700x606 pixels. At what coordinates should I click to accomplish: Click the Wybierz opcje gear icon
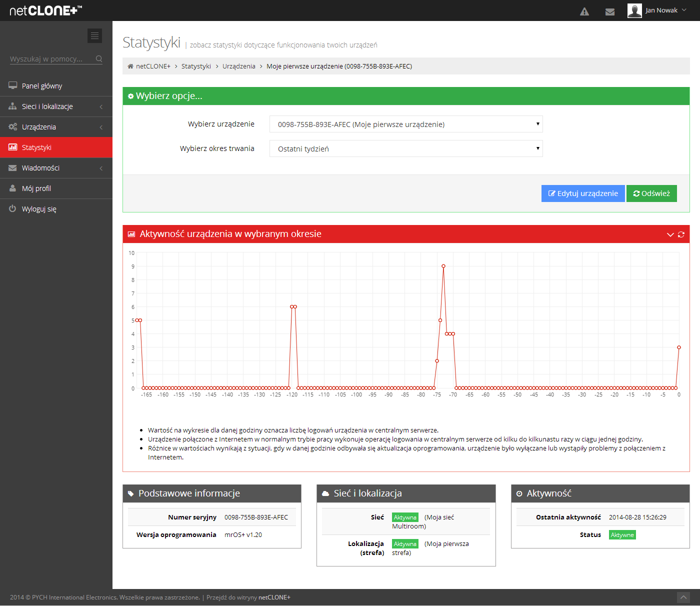pos(130,96)
